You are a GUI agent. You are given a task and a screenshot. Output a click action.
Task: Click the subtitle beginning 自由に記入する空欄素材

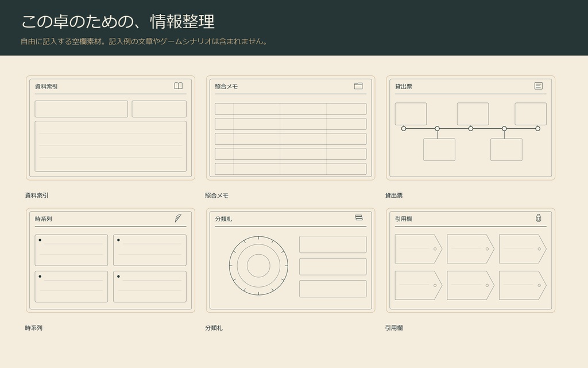[144, 41]
